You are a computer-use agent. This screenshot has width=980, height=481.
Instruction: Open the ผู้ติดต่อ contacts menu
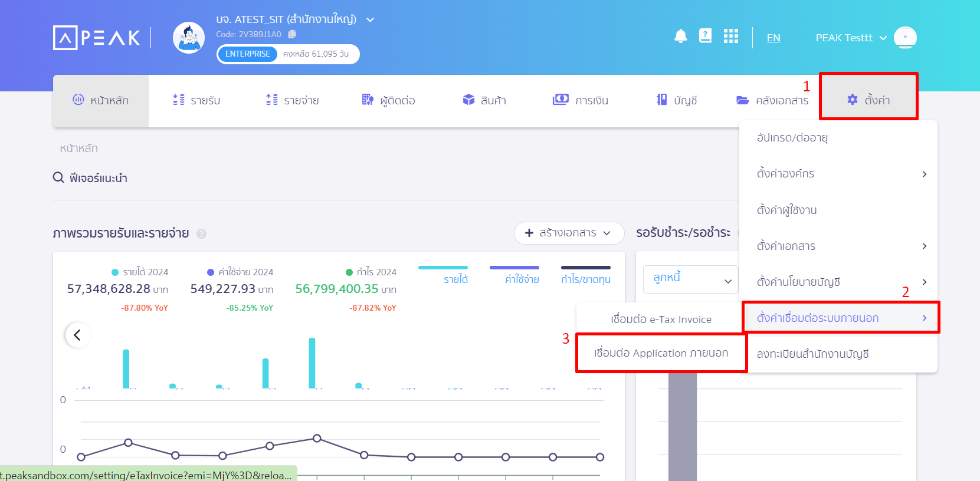388,101
